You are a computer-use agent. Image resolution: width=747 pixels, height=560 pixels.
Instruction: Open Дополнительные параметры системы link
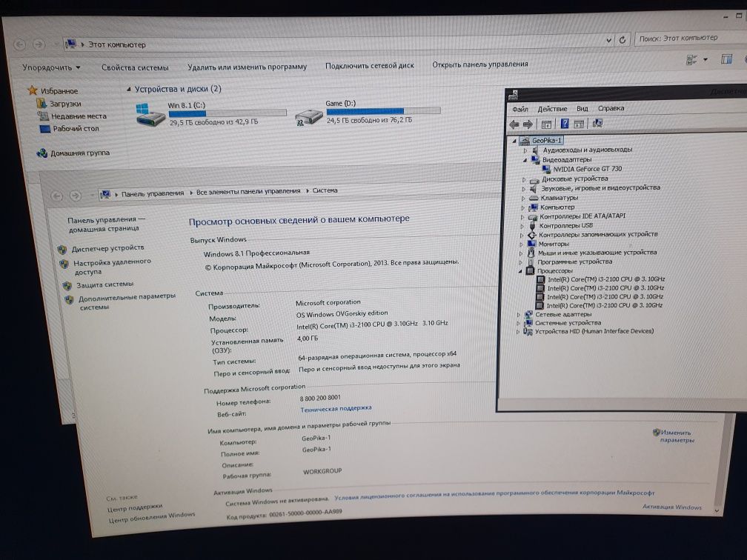127,301
